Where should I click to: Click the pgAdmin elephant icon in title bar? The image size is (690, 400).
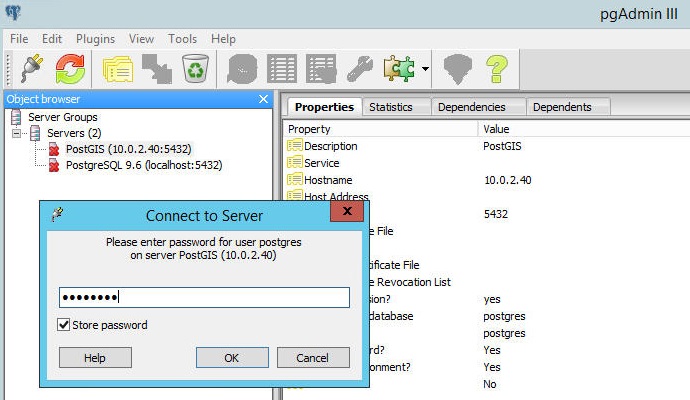[x=13, y=13]
